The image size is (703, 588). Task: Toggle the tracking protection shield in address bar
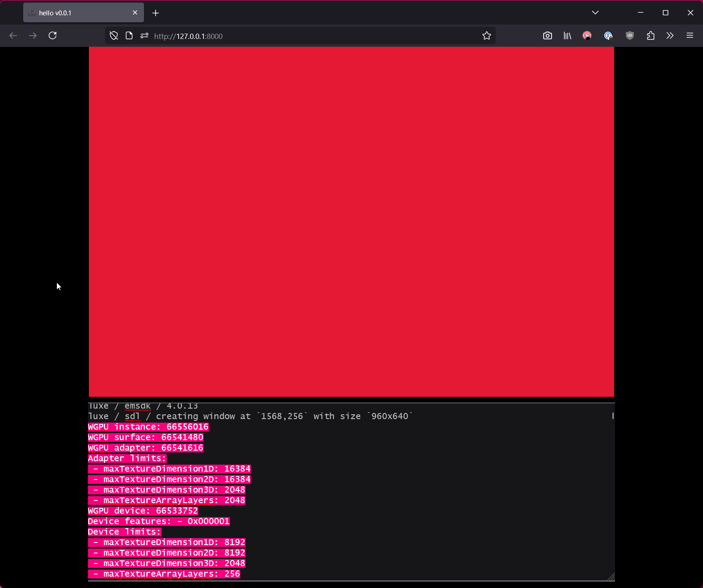tap(114, 36)
